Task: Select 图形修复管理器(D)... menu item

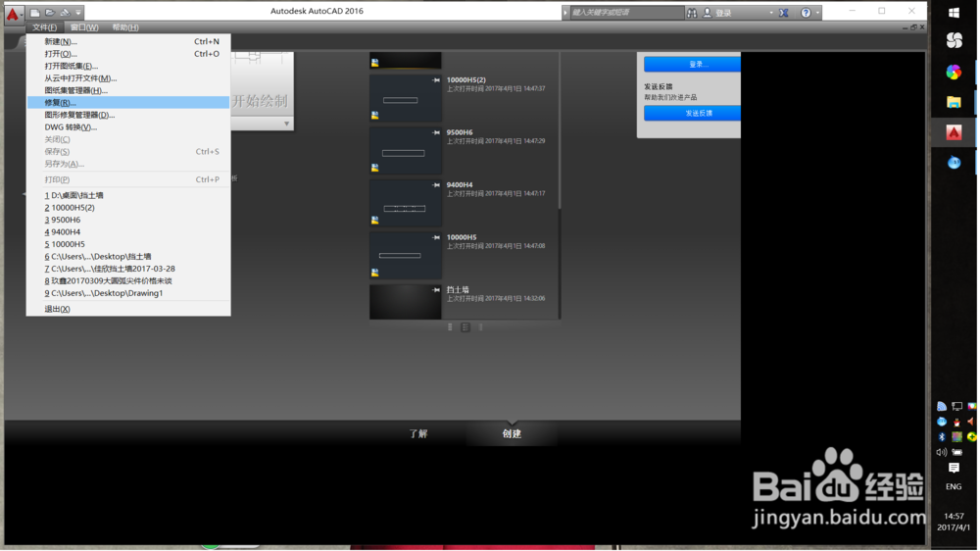Action: 128,115
